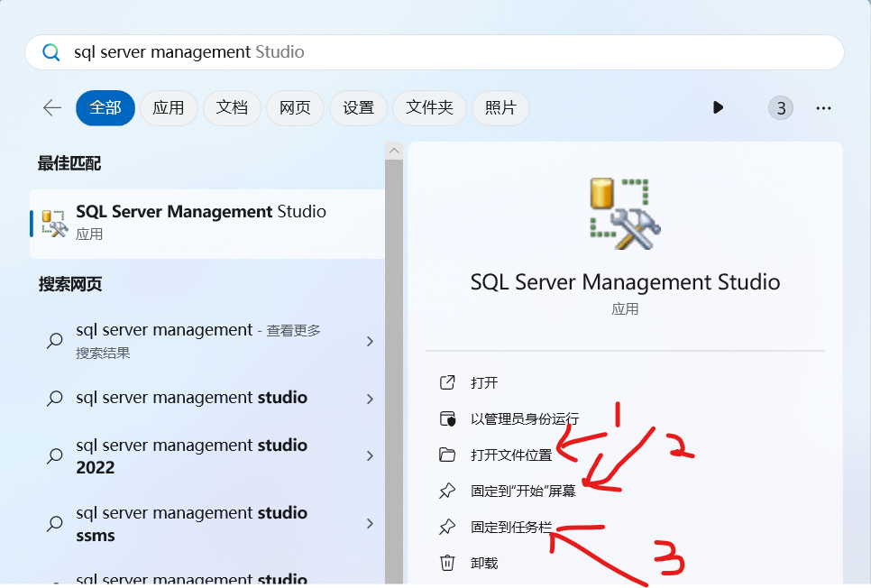Image resolution: width=871 pixels, height=588 pixels.
Task: Click magnifier icon beside plain 'sql server management studio' suggestion
Action: click(54, 399)
